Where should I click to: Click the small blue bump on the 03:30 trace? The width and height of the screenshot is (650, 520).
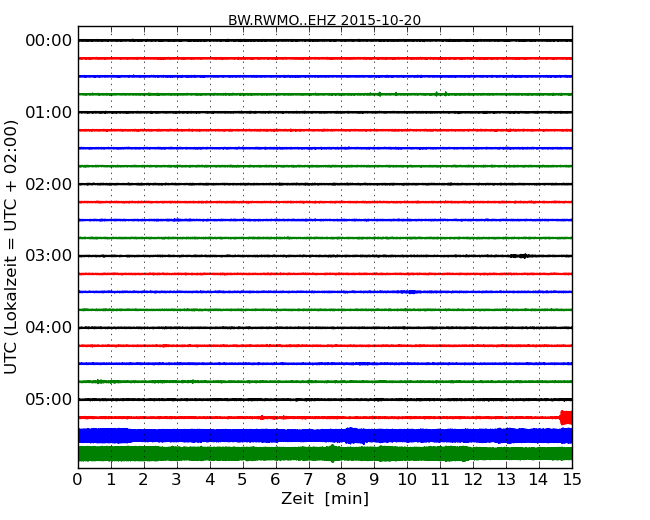point(410,292)
